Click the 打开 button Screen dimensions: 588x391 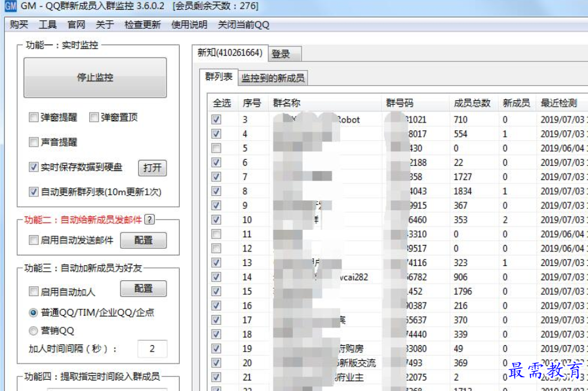point(152,168)
